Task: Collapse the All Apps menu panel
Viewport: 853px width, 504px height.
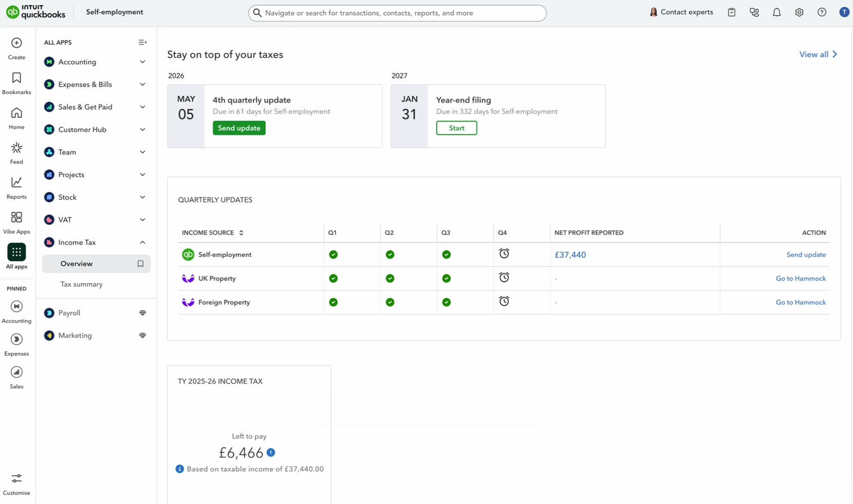Action: 143,43
